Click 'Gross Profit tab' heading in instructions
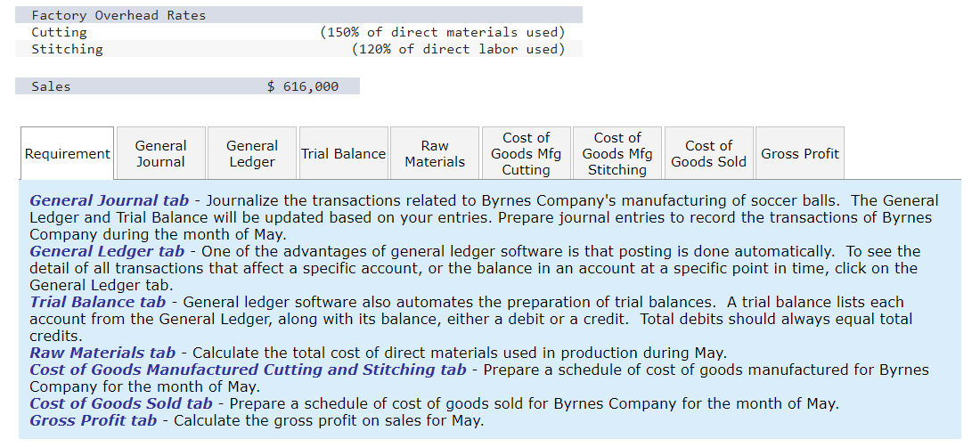Viewport: 980px width, 447px height. [94, 420]
